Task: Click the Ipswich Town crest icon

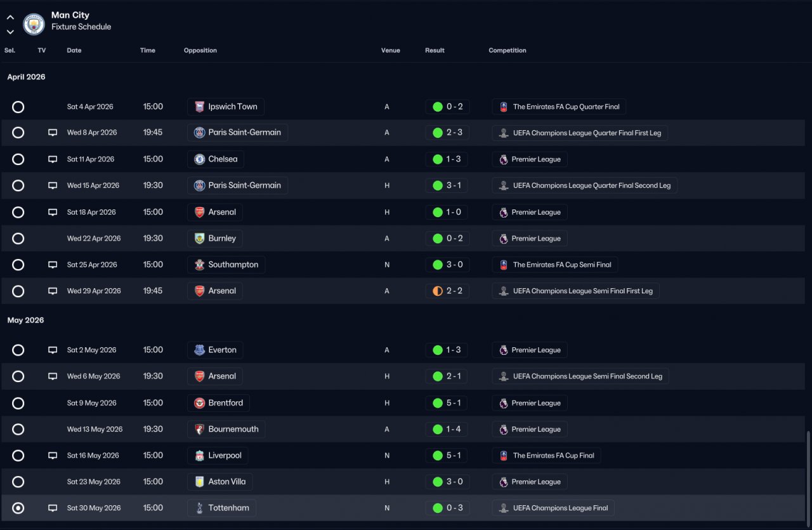Action: point(199,107)
